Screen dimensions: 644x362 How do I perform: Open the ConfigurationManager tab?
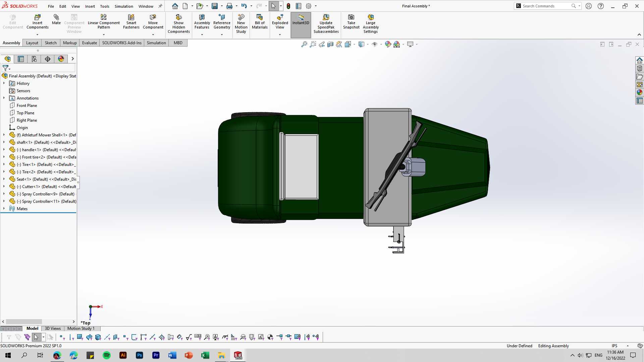tap(34, 59)
